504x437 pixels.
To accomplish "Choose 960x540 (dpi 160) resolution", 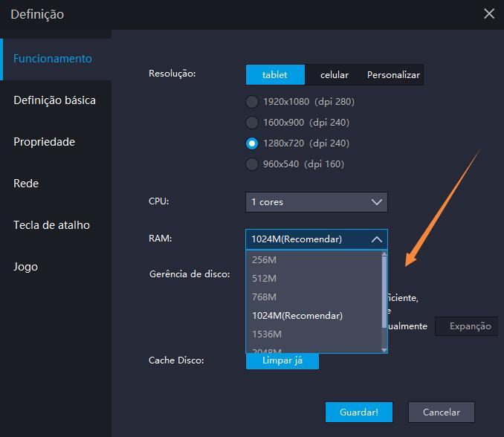I will pyautogui.click(x=295, y=164).
